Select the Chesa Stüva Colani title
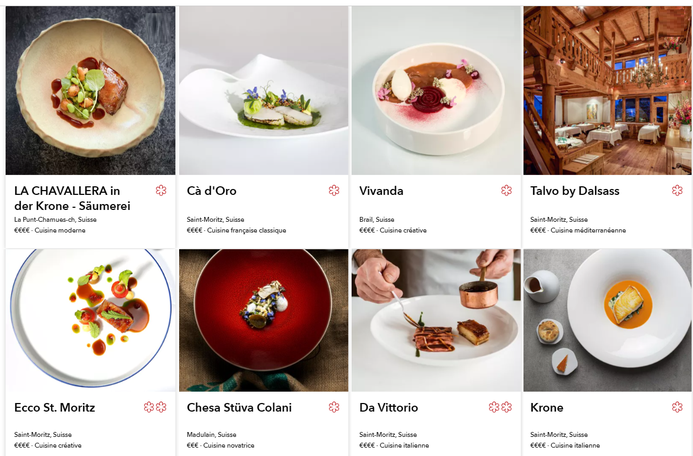This screenshot has height=456, width=693. [239, 407]
